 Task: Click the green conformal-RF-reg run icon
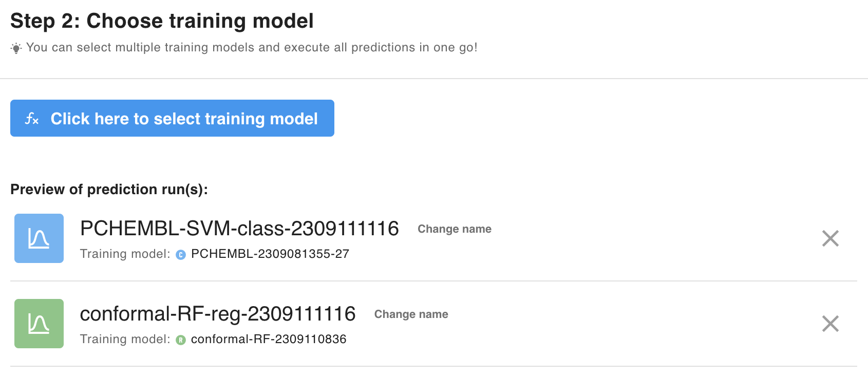(x=39, y=324)
